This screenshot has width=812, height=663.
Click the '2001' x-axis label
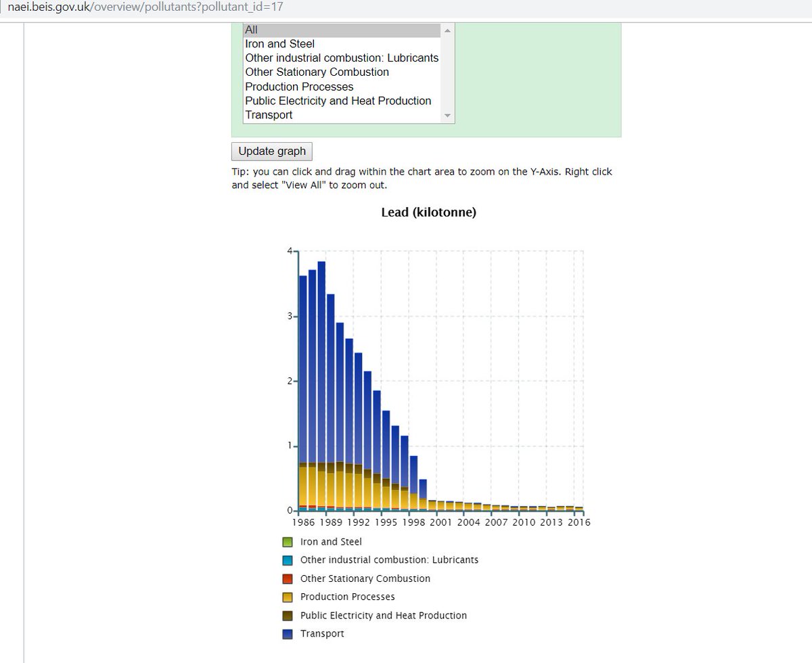click(441, 522)
